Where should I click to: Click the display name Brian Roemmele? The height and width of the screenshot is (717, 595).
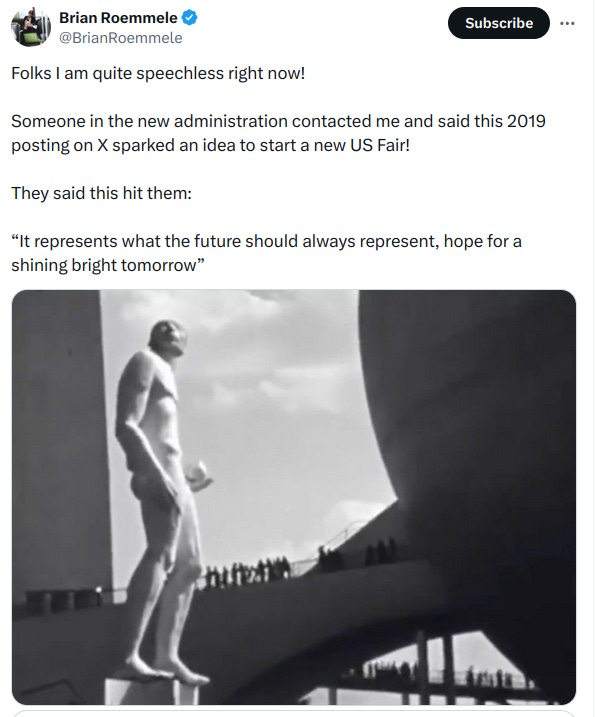point(118,18)
